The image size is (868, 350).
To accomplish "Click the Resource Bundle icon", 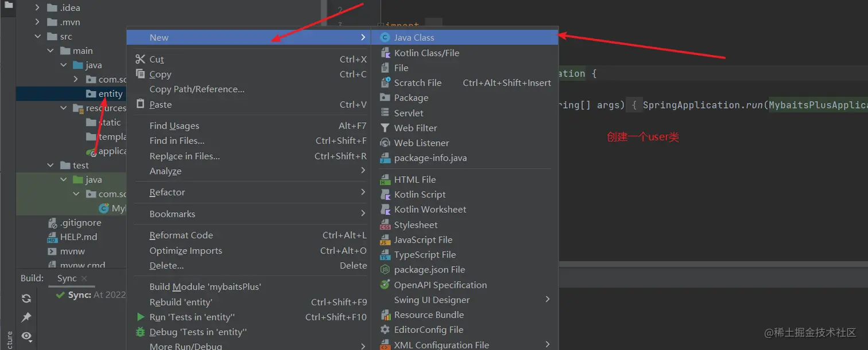I will 385,315.
